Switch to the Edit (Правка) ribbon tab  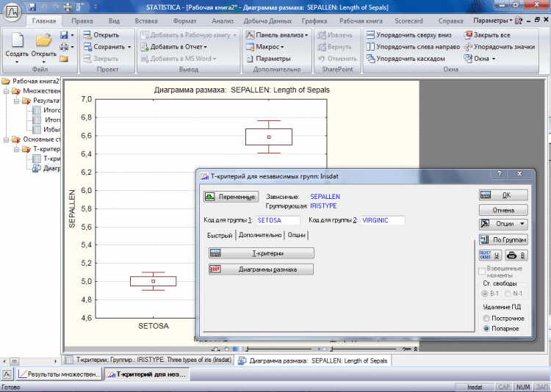click(82, 21)
